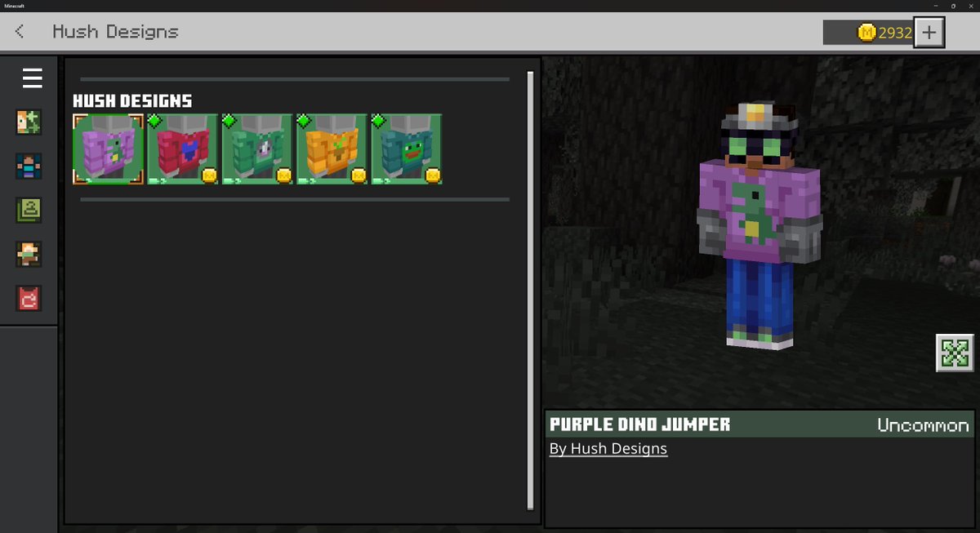This screenshot has height=533, width=980.
Task: Open the emotes running character sidebar icon
Action: click(29, 255)
